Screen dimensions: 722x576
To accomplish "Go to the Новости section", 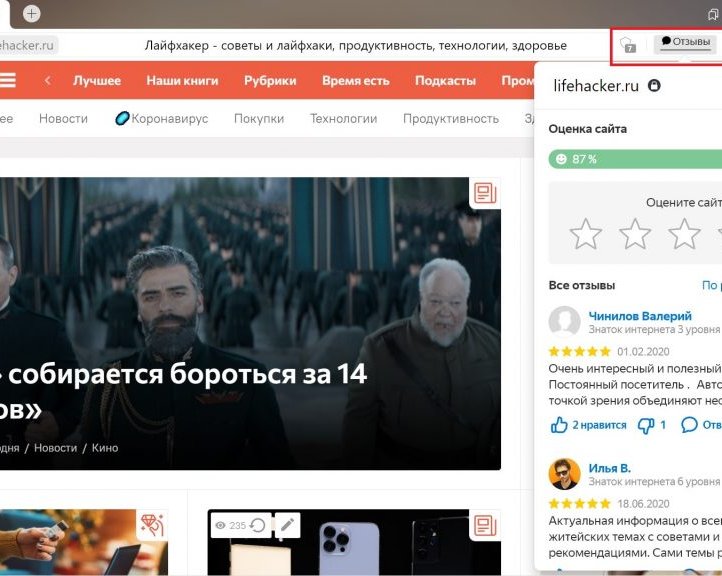I will point(63,119).
